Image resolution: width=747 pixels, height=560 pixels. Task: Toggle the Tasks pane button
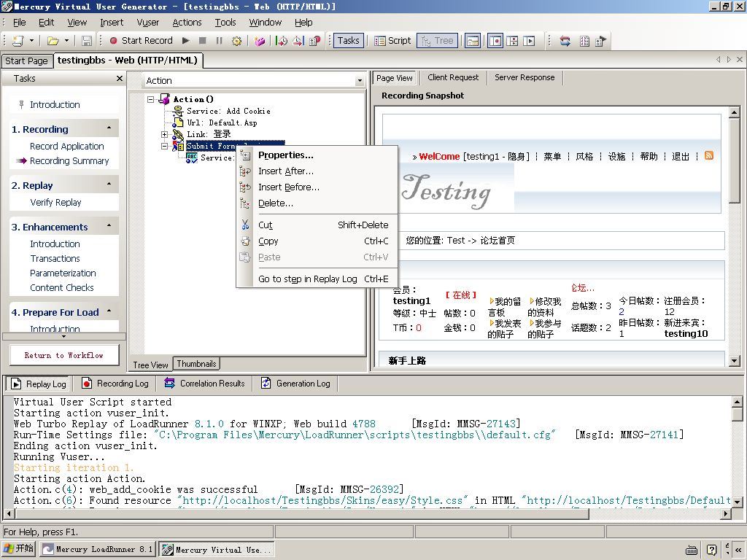(x=348, y=41)
